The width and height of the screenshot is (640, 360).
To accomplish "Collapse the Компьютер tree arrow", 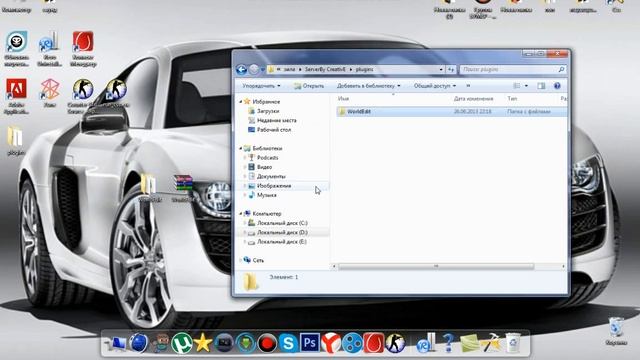I will pos(240,213).
